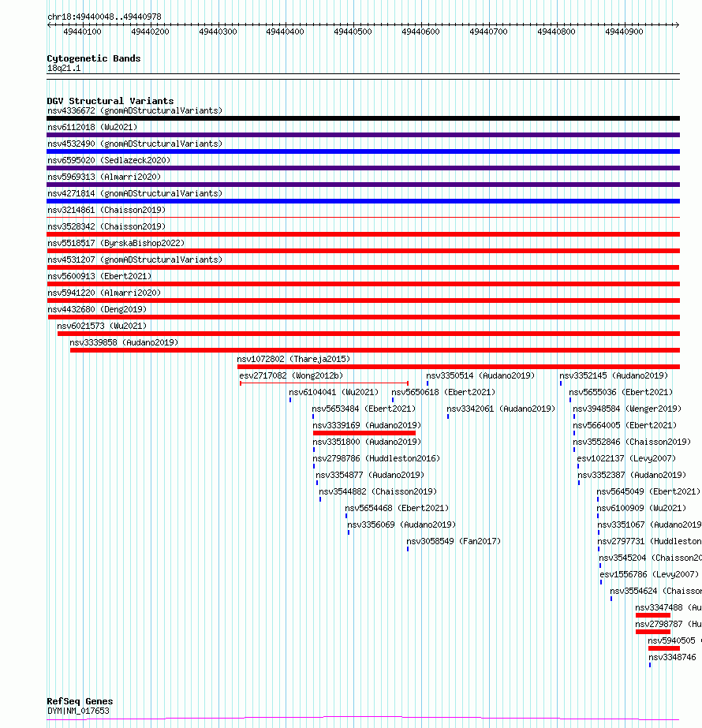This screenshot has width=702, height=728.
Task: Select the nsv6112018 (Wu2021) variant label
Action: point(92,127)
